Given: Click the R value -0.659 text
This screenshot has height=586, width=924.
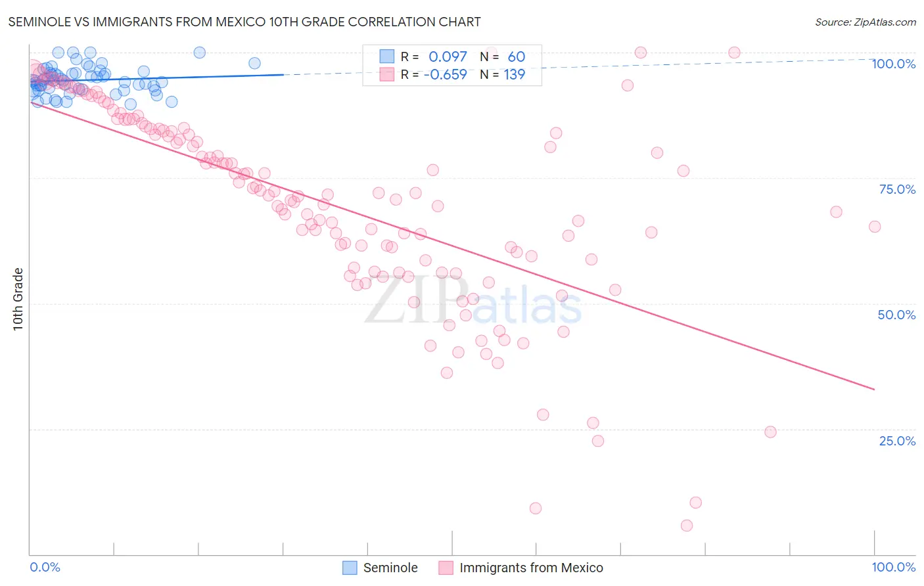Looking at the screenshot, I should pos(445,74).
